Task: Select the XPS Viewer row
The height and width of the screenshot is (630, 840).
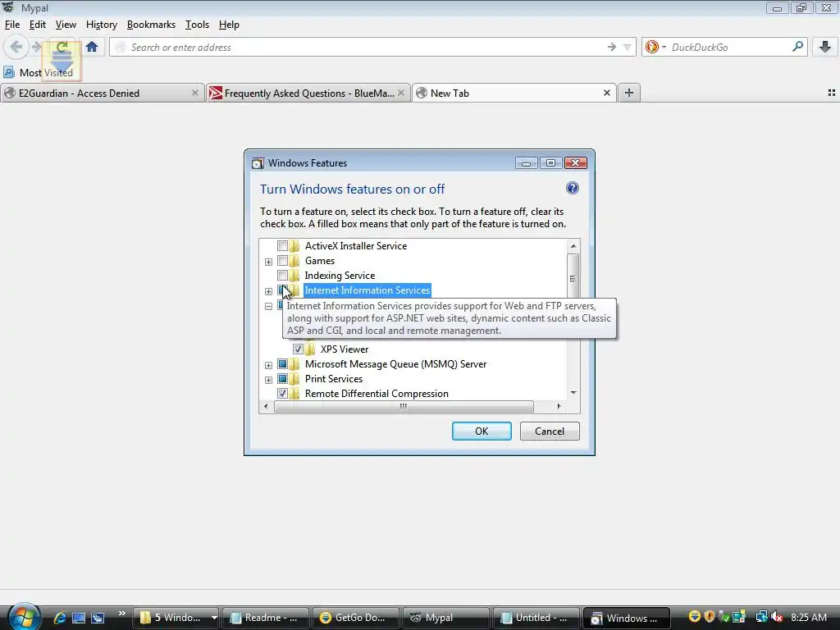Action: 344,349
